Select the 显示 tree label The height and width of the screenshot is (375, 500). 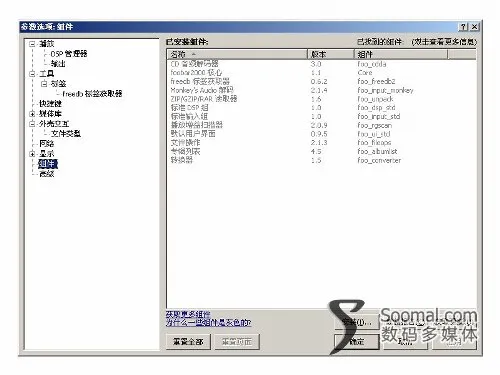pyautogui.click(x=46, y=154)
